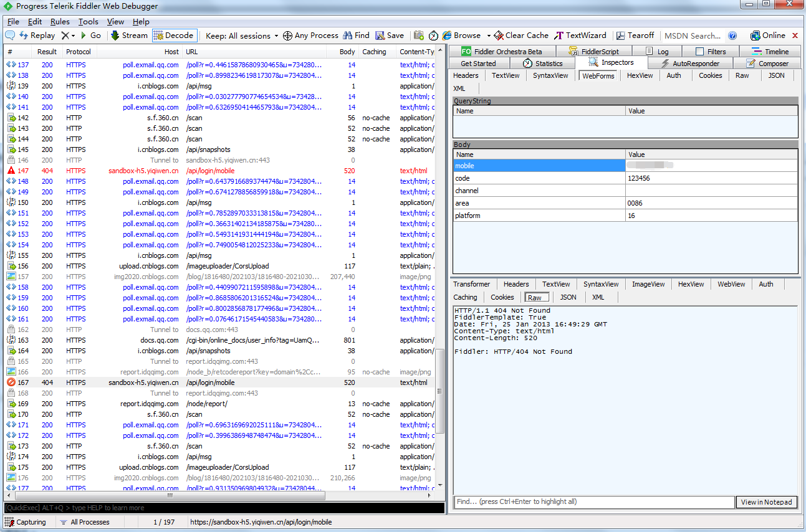806x532 pixels.
Task: Open the Composer tab
Action: [x=767, y=64]
